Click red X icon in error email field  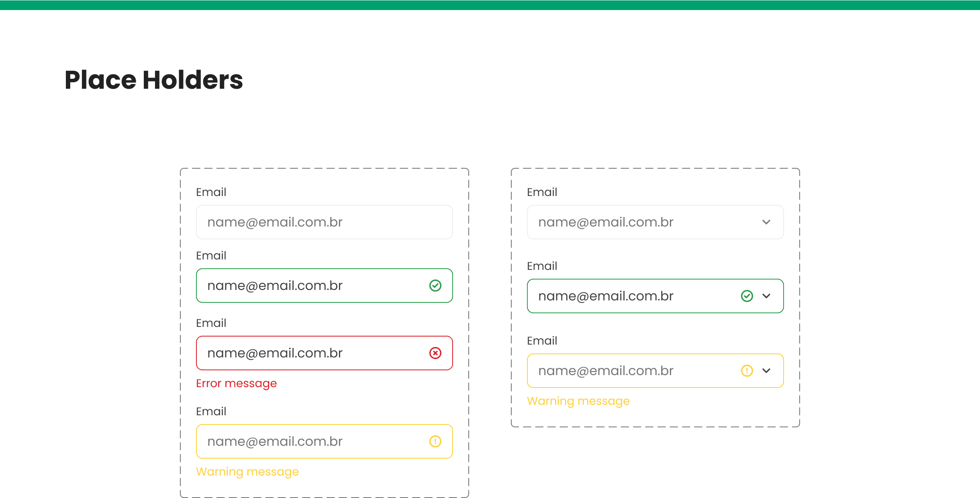click(x=435, y=353)
